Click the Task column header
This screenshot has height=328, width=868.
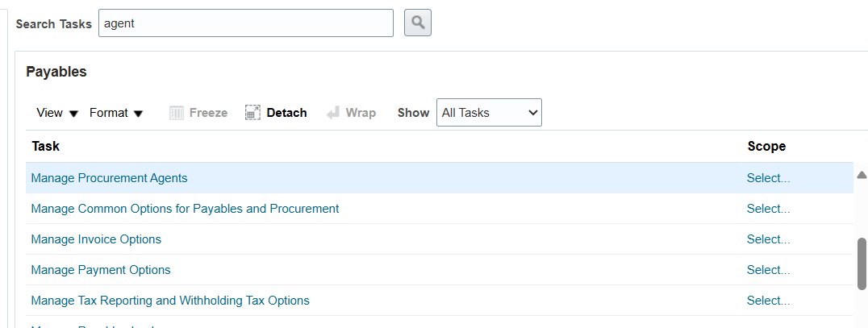46,147
